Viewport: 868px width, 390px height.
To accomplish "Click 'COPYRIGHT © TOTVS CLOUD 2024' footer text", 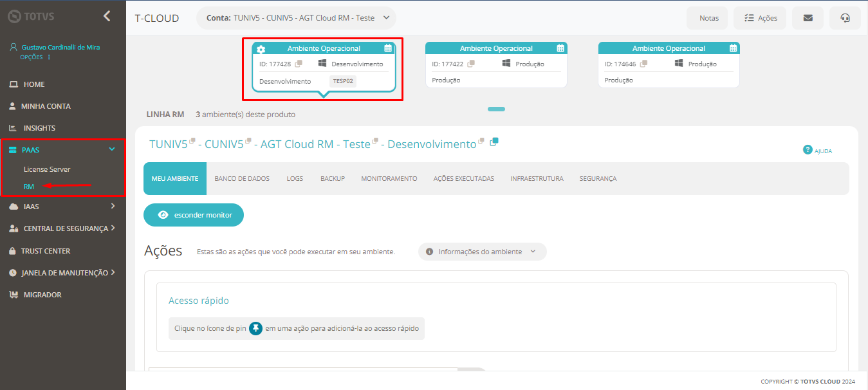I will [808, 382].
